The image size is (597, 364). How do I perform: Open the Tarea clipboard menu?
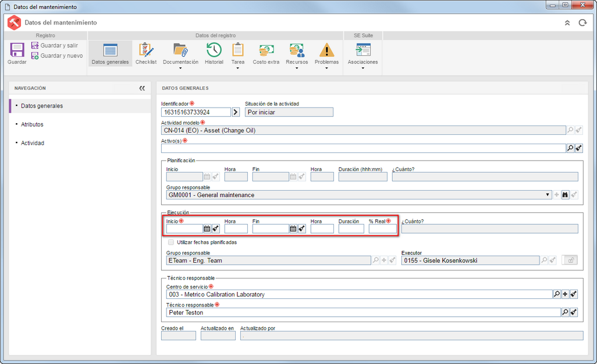point(237,55)
